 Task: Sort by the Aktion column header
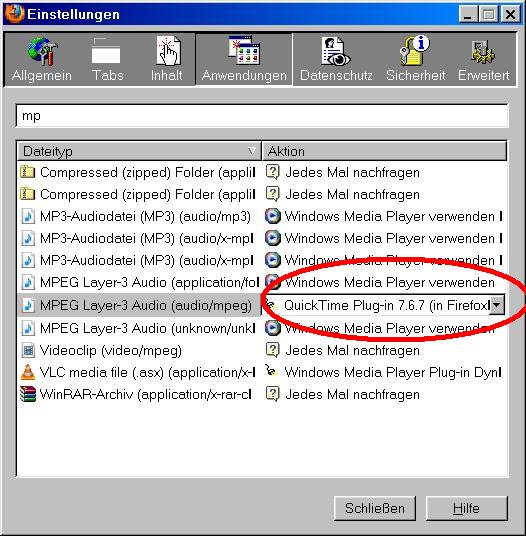click(384, 151)
